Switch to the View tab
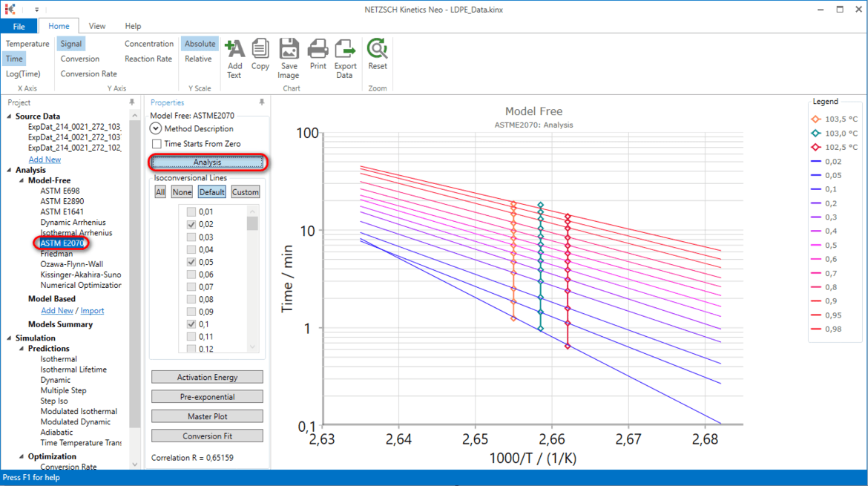Image resolution: width=868 pixels, height=486 pixels. click(x=97, y=26)
